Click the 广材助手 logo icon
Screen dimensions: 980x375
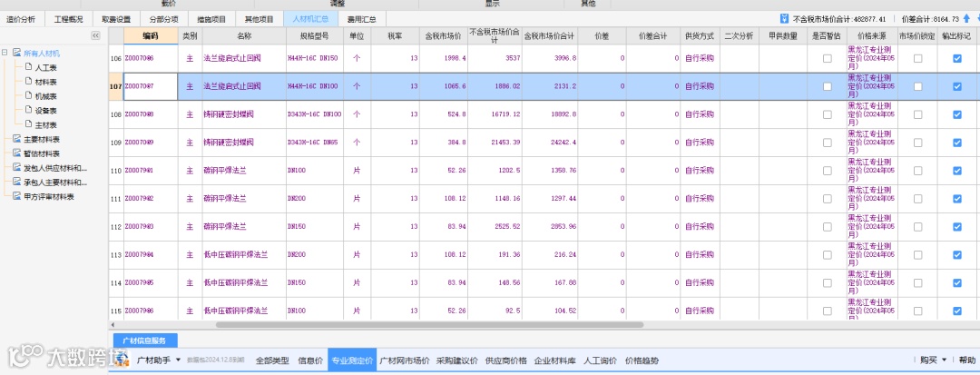(x=123, y=360)
